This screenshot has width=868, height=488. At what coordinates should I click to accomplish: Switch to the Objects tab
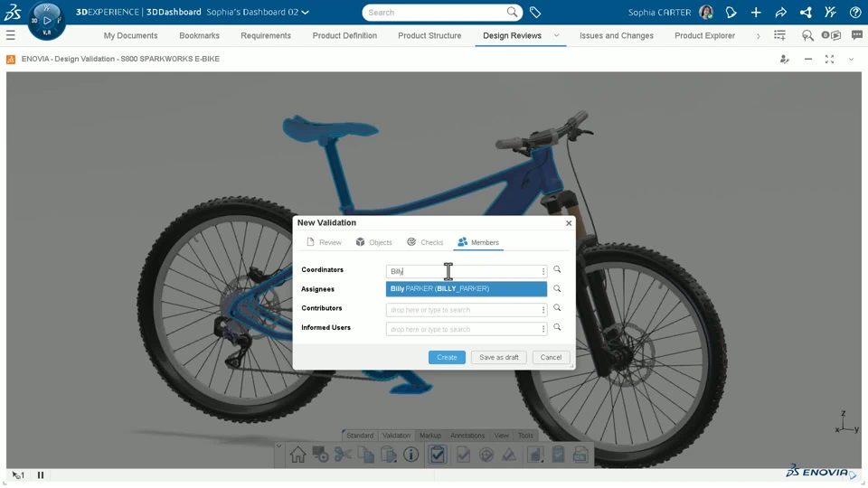[x=374, y=242]
